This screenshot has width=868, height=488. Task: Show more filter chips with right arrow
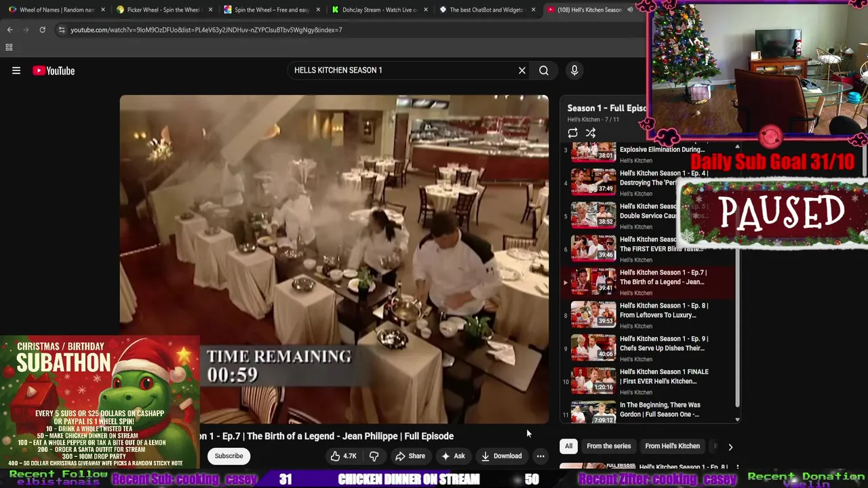(730, 447)
